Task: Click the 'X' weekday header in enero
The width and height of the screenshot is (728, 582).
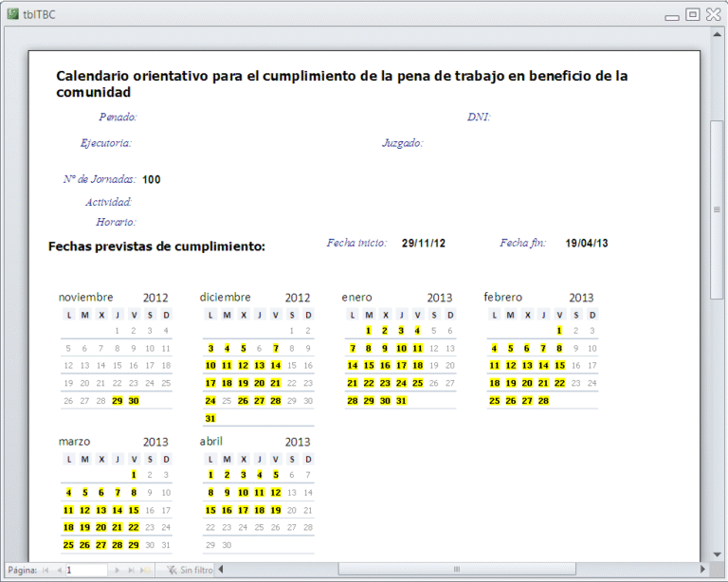Action: point(386,315)
